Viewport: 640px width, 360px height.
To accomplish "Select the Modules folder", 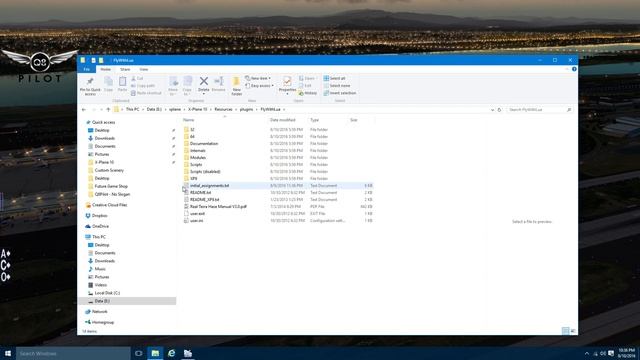I will (198, 158).
